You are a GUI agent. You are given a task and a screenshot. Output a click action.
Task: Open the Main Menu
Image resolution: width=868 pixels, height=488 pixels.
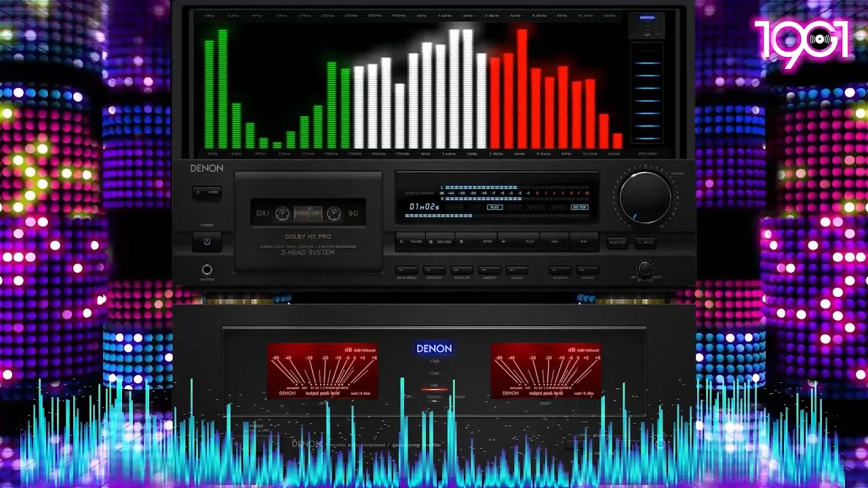(x=407, y=270)
